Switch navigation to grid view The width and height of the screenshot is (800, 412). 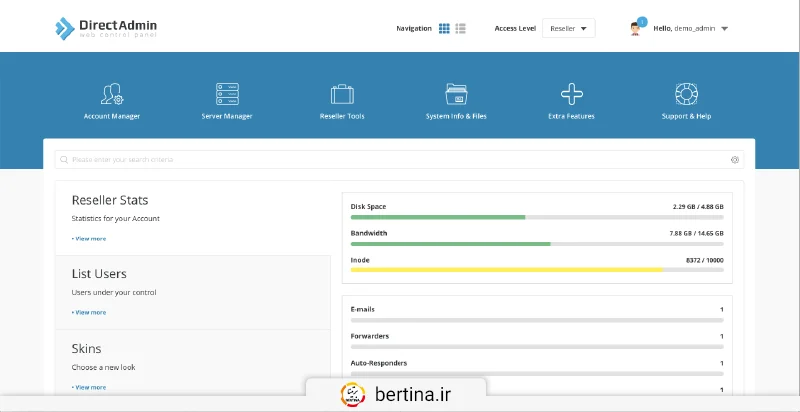444,28
